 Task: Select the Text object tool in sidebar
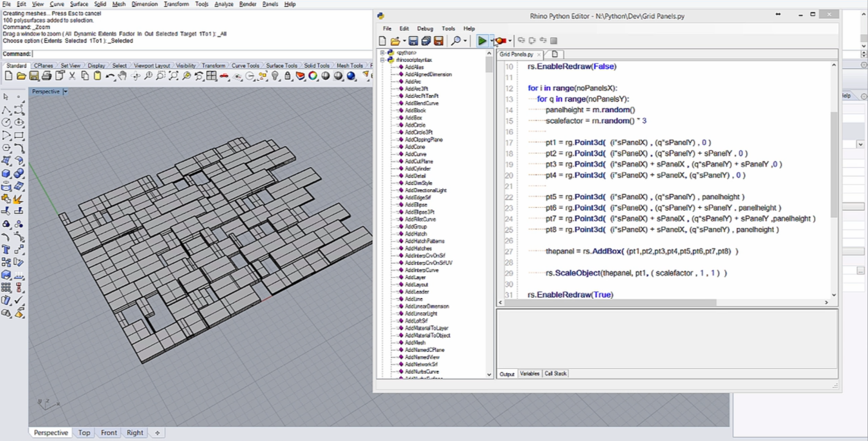(6, 249)
